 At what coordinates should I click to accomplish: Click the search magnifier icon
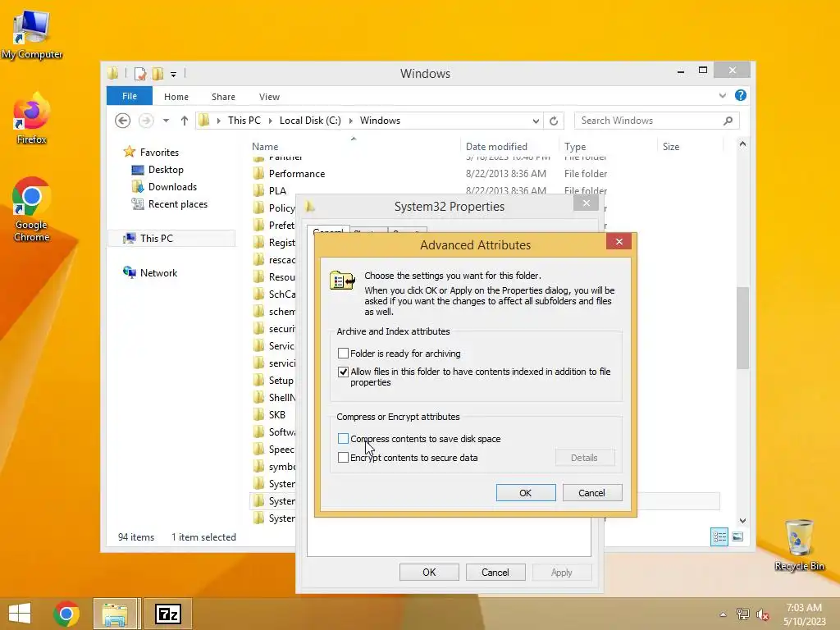click(728, 121)
